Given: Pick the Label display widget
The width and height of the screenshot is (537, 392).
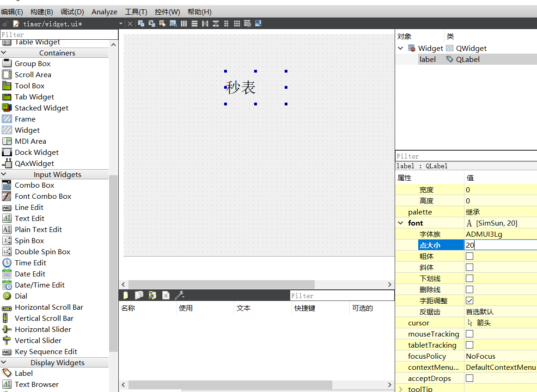Looking at the screenshot, I should coord(24,374).
